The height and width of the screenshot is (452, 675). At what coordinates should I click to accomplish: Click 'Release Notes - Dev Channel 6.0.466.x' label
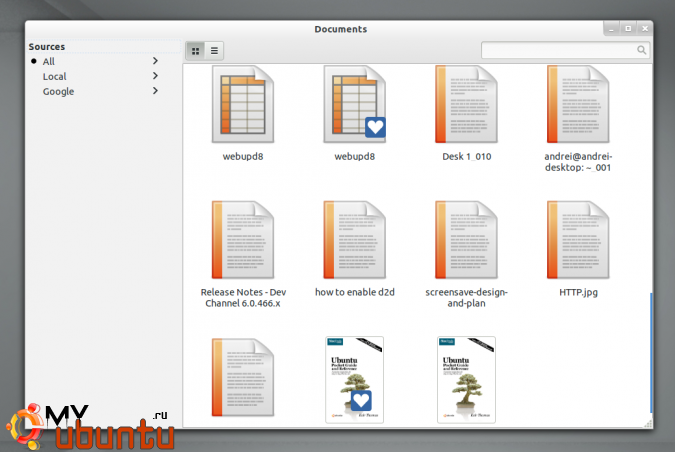coord(243,297)
